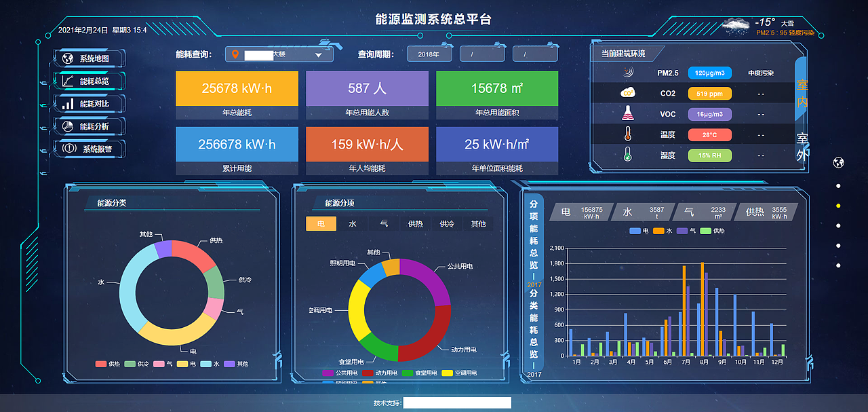The width and height of the screenshot is (868, 412).
Task: Click the snow cloud weather icon
Action: 736,26
